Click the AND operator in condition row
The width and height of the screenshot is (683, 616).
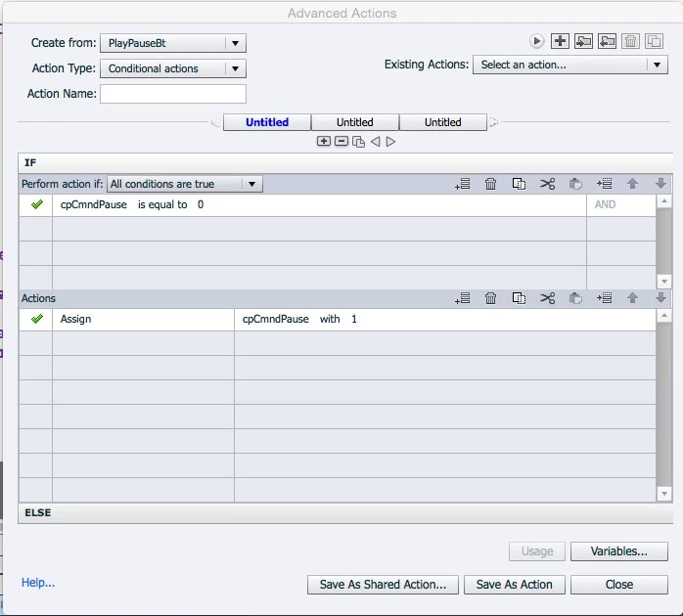pos(605,204)
